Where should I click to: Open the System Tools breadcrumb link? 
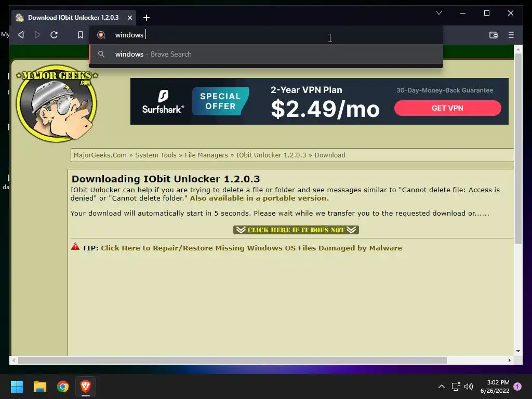point(156,155)
